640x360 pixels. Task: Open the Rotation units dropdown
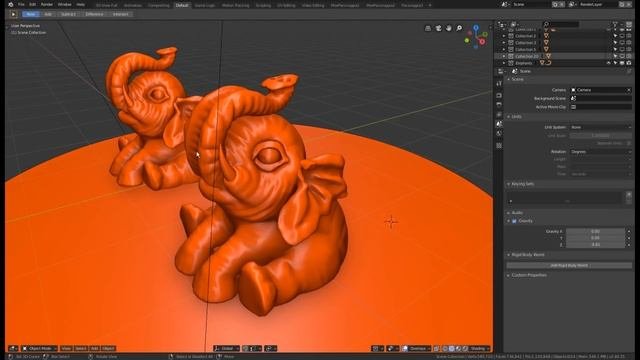[x=601, y=152]
